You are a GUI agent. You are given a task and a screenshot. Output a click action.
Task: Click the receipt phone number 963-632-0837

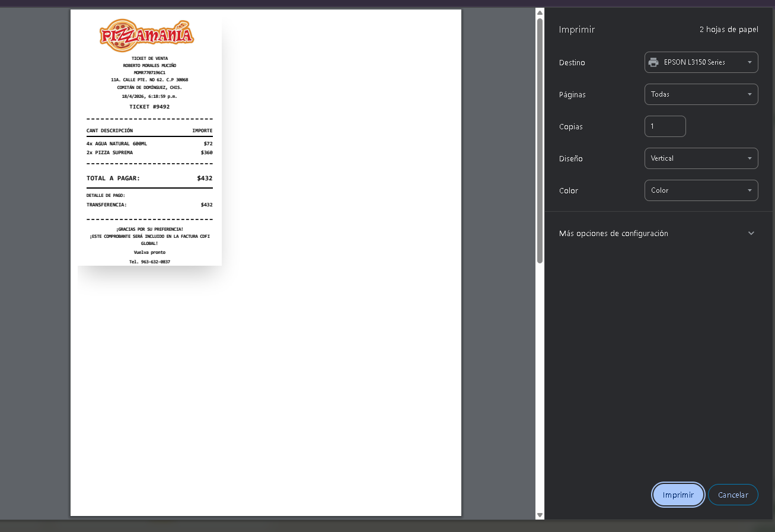coord(149,262)
